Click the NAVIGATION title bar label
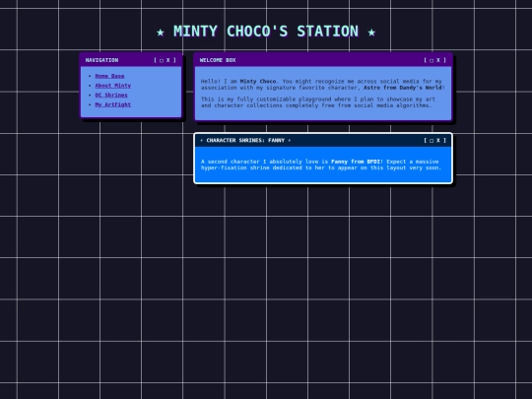Image resolution: width=532 pixels, height=399 pixels. (101, 60)
